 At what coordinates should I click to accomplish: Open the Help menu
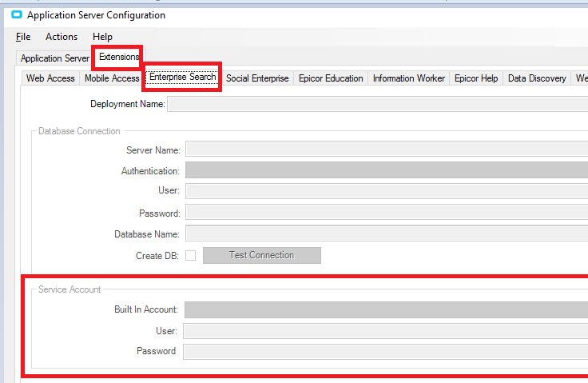coord(102,37)
